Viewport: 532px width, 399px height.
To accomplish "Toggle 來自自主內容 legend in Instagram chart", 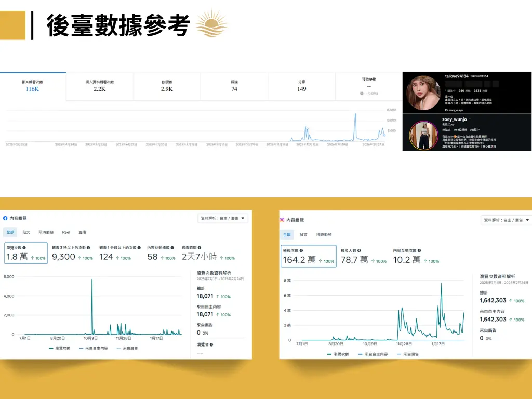I will pyautogui.click(x=373, y=354).
